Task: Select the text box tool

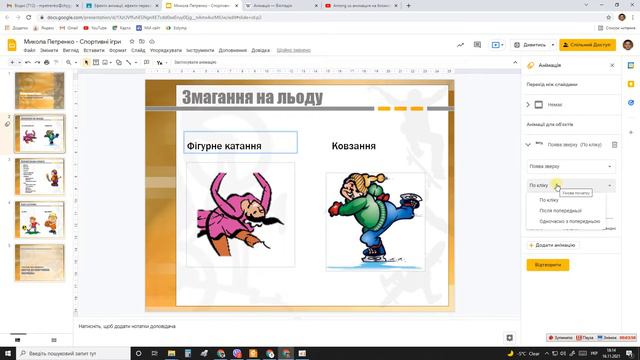Action: click(x=96, y=62)
